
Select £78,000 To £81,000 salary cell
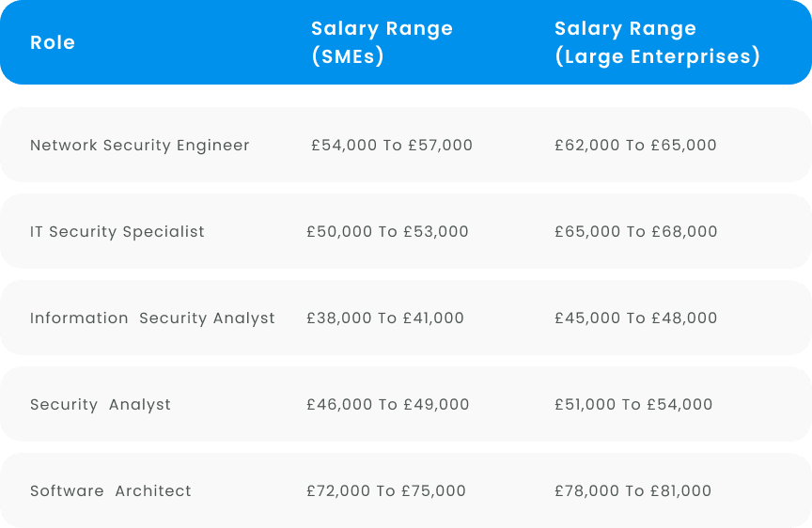[632, 490]
